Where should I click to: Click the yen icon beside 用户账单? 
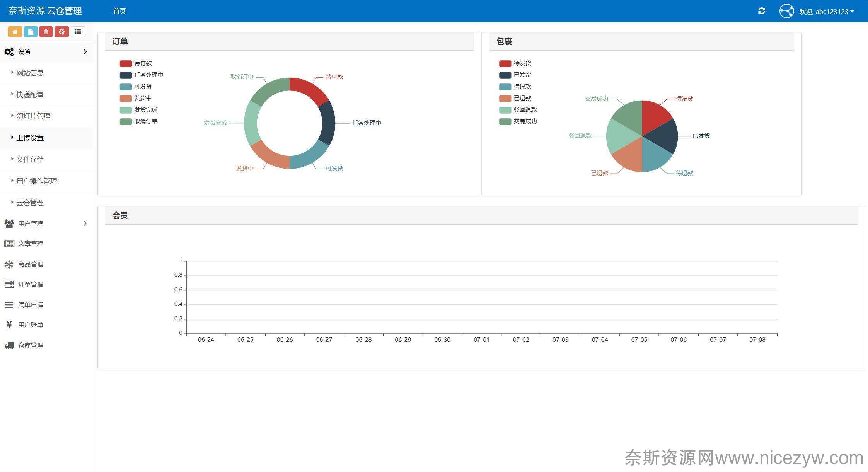pos(9,325)
